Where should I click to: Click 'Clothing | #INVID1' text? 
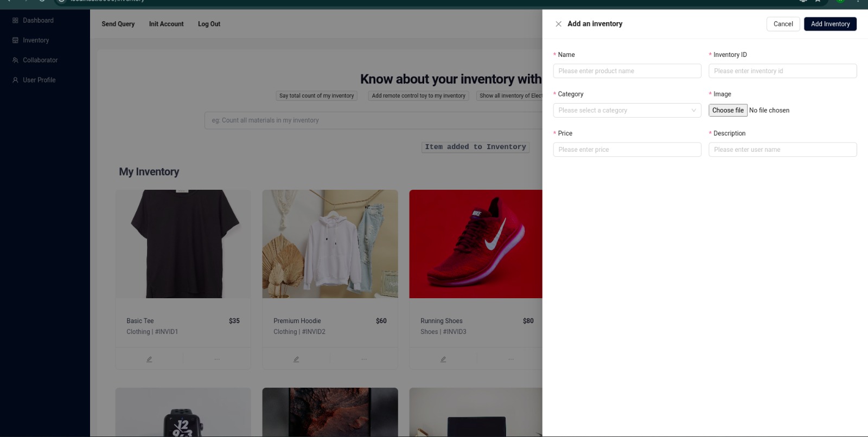152,332
